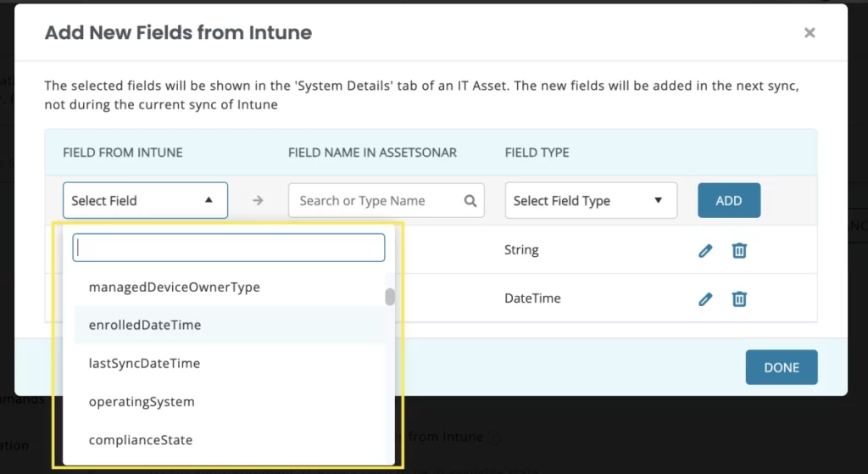
Task: Choose complianceState from the dropdown
Action: [x=141, y=440]
